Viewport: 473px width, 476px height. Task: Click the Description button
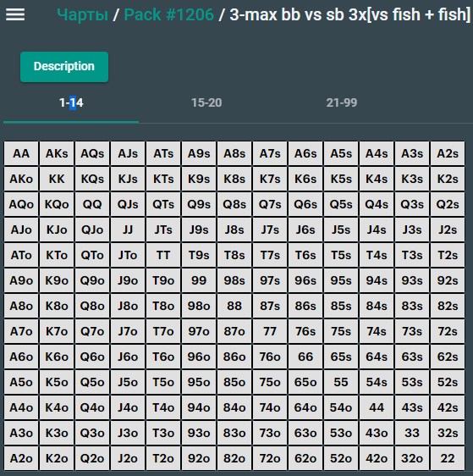pyautogui.click(x=64, y=66)
